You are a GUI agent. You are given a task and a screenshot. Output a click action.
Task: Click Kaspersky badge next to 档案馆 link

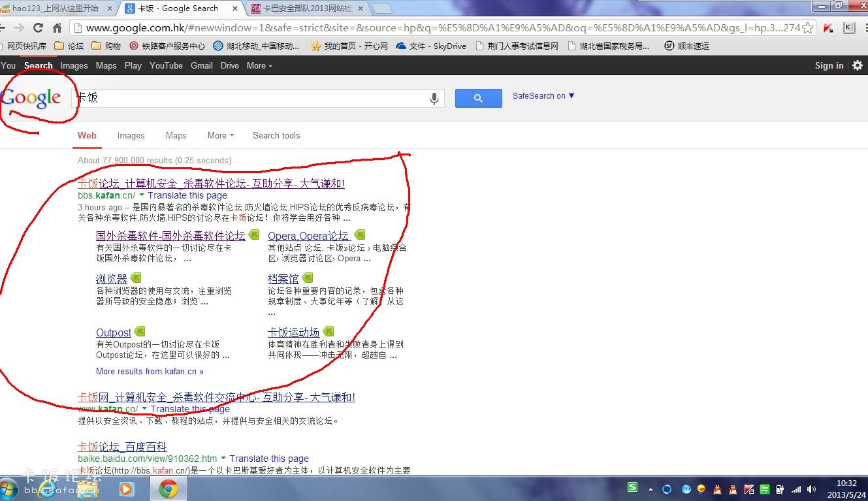pos(307,278)
